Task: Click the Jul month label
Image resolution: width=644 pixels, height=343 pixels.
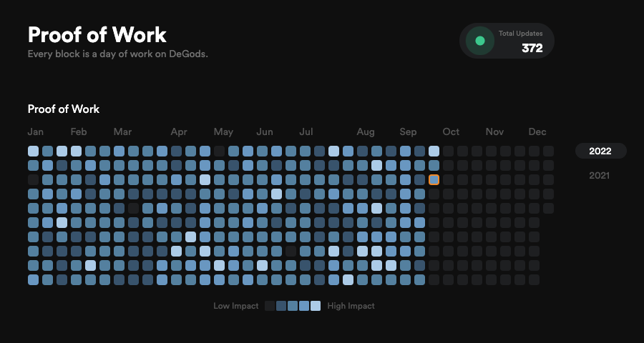Action: [306, 131]
